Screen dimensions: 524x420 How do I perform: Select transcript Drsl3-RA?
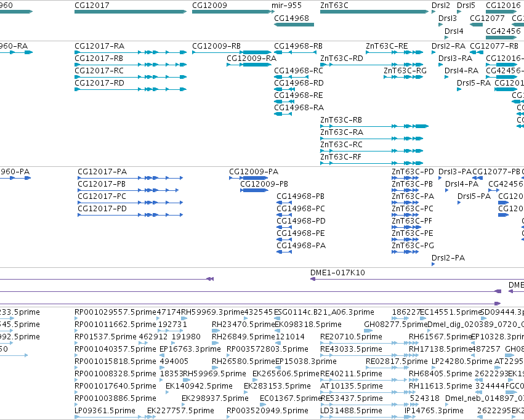tap(440, 65)
